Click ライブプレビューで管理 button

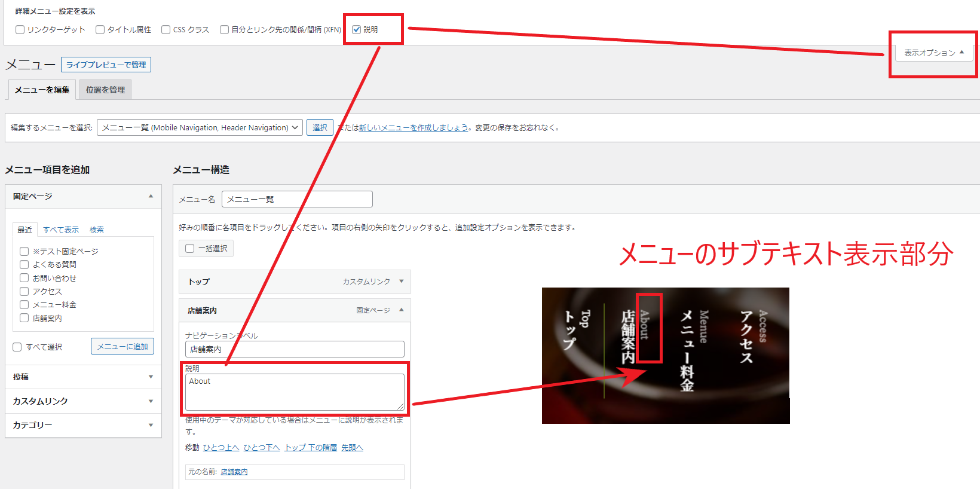click(x=106, y=65)
